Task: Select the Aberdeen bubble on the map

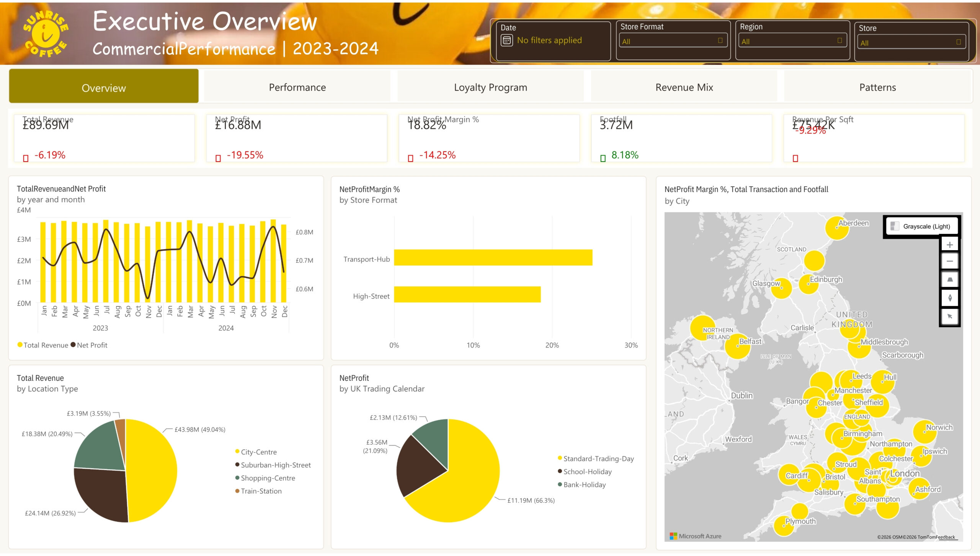Action: click(x=837, y=228)
